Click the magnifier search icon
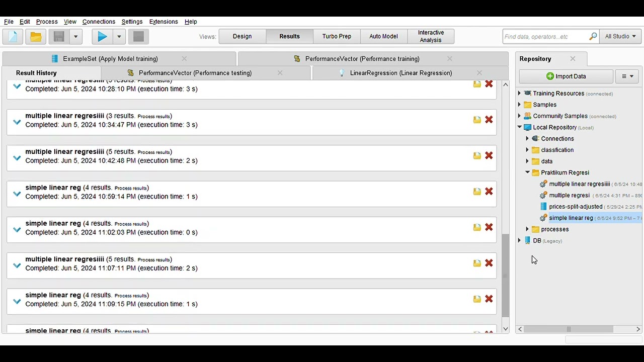Viewport: 644px width, 362px height. (x=593, y=36)
